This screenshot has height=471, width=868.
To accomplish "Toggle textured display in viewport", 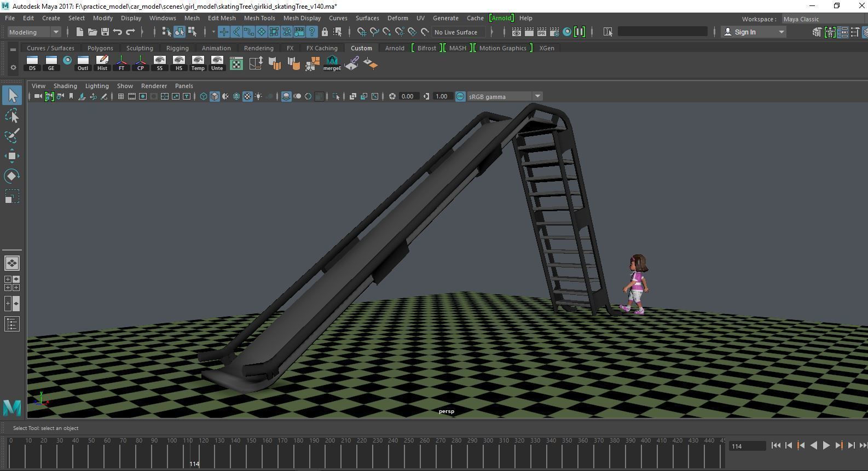I will point(247,96).
